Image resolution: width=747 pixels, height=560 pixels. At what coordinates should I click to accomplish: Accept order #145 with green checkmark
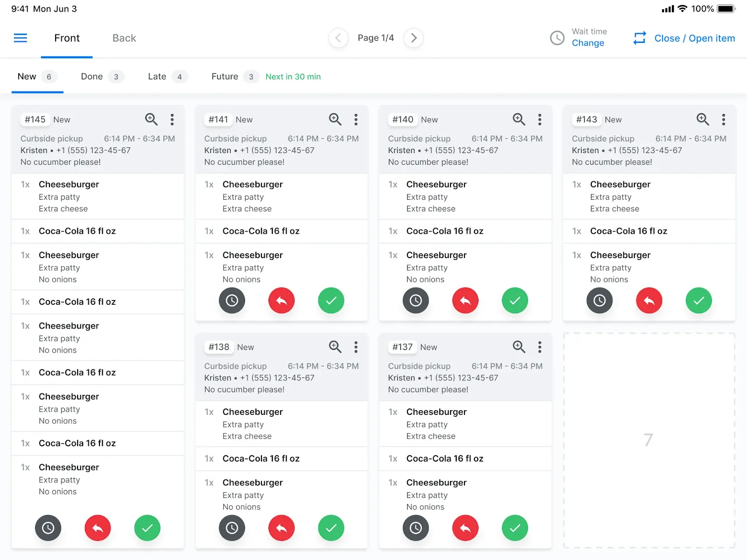click(x=148, y=528)
